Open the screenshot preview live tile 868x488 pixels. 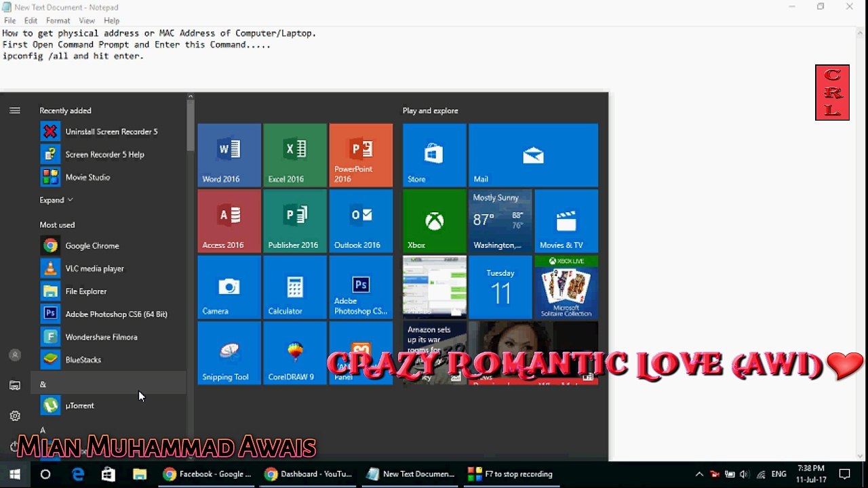[x=435, y=287]
